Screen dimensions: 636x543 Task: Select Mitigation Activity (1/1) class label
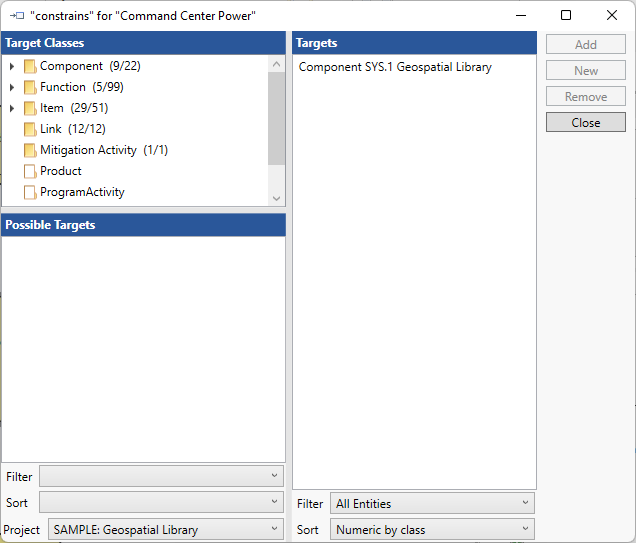point(104,150)
